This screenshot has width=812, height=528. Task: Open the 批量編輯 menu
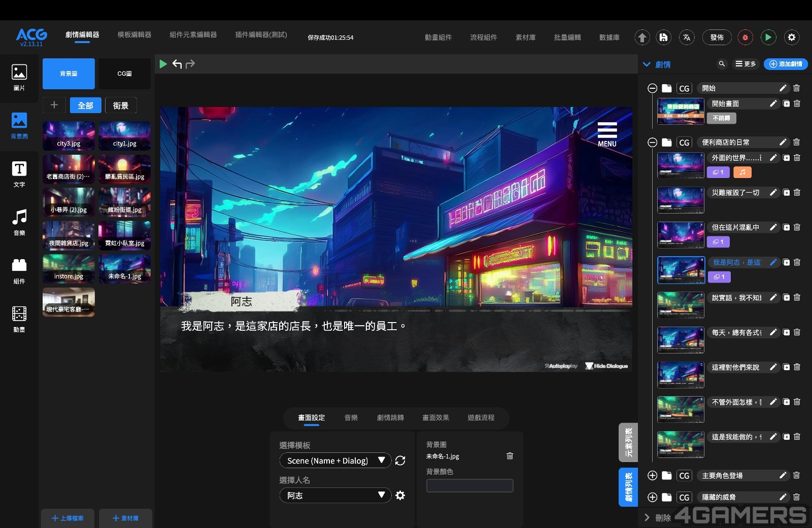[x=567, y=37]
